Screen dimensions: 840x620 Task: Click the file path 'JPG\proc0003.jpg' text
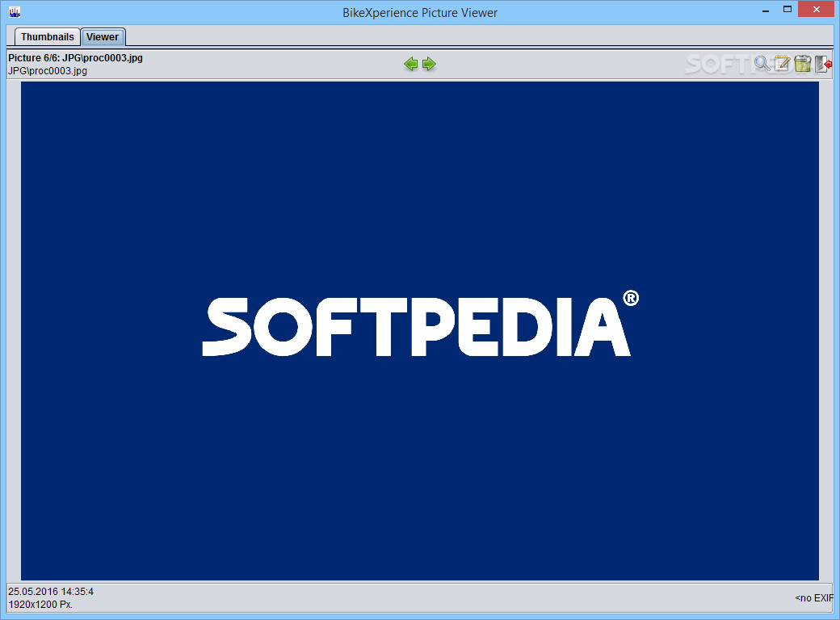(48, 71)
